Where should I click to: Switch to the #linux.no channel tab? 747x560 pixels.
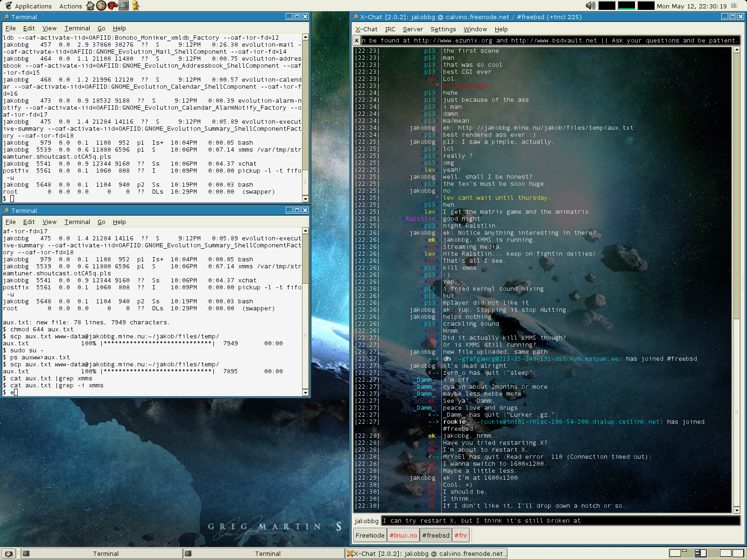click(x=403, y=535)
